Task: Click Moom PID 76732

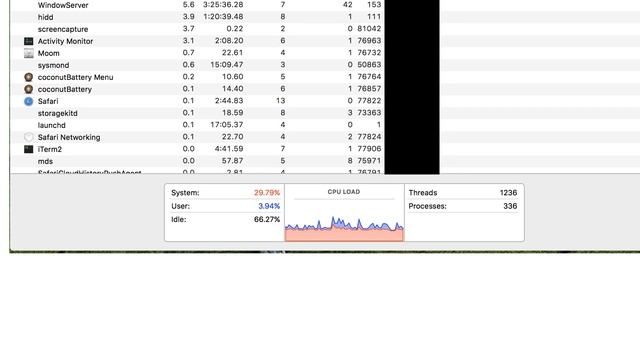Action: pos(369,53)
